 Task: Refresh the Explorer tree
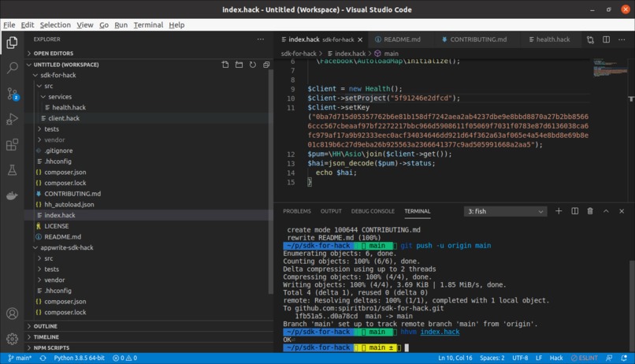pyautogui.click(x=253, y=65)
